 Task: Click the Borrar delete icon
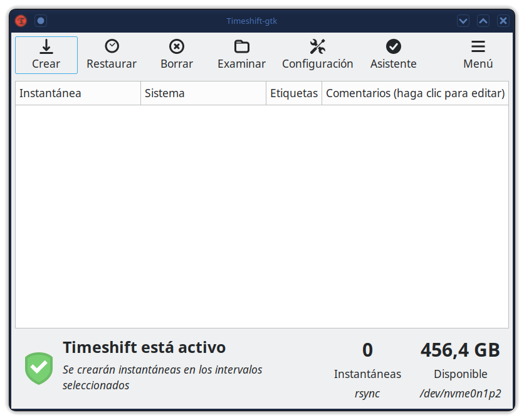pyautogui.click(x=177, y=46)
